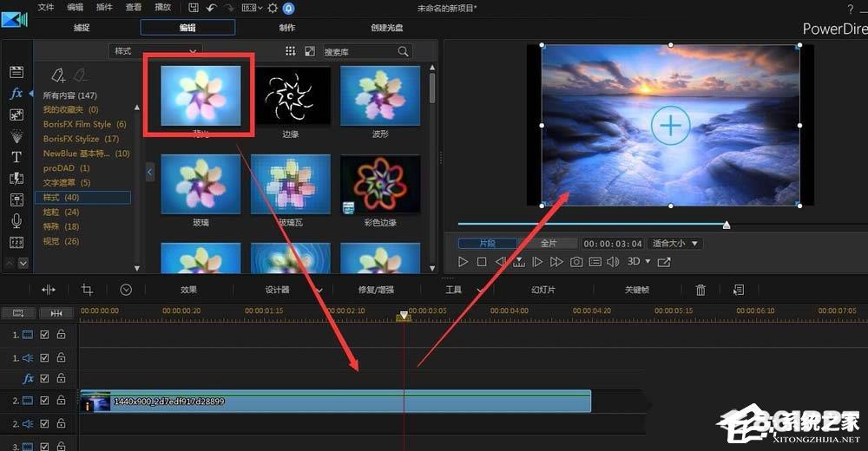This screenshot has width=868, height=451.
Task: Open the Transition Room sidebar icon
Action: tap(16, 178)
